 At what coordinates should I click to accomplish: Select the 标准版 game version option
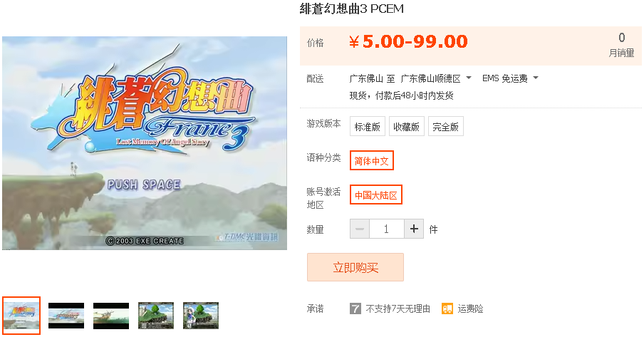point(368,127)
